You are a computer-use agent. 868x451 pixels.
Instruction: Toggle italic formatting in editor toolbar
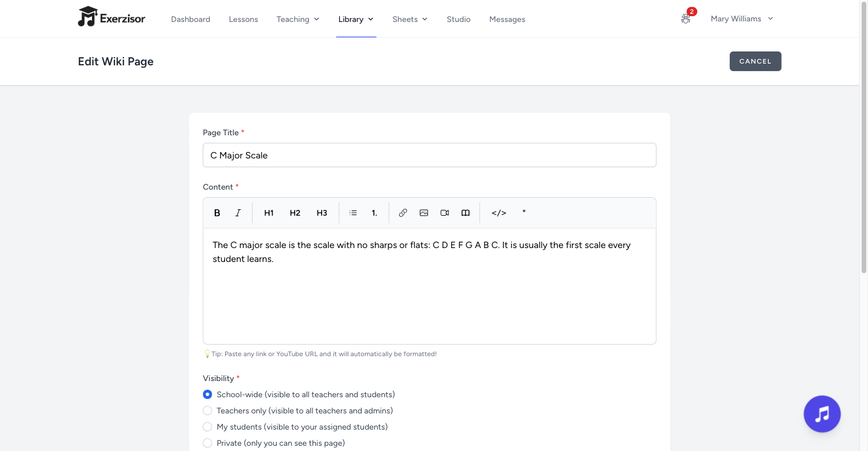point(238,213)
